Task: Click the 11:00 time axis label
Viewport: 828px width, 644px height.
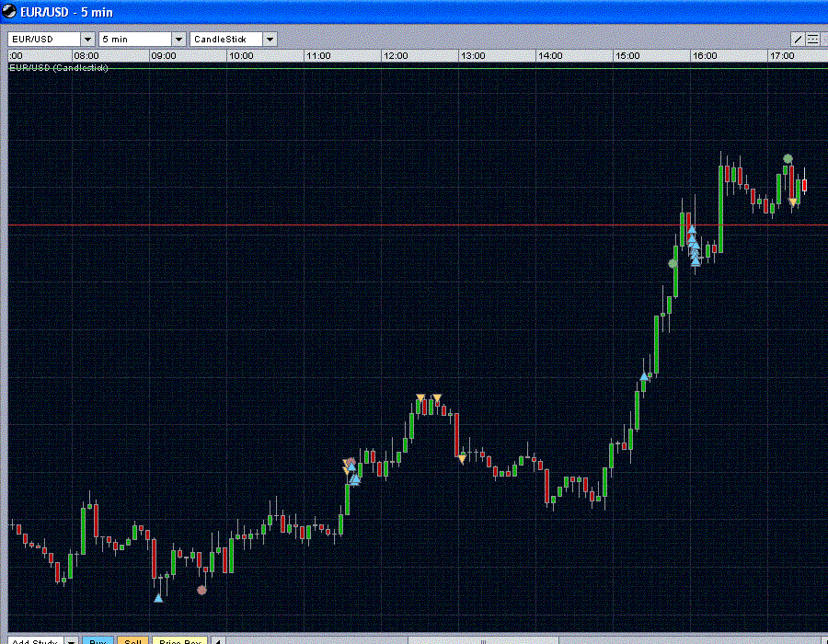Action: coord(318,55)
